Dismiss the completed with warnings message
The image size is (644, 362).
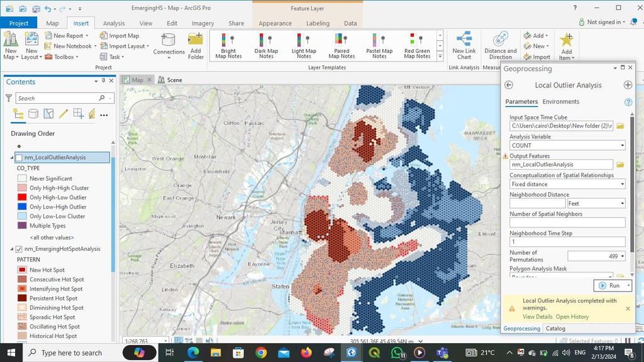coord(628,308)
